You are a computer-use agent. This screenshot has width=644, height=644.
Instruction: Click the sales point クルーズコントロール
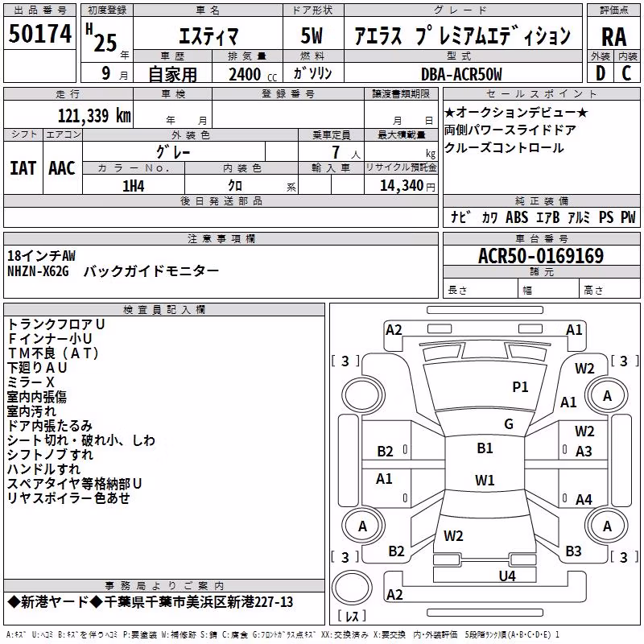[x=504, y=148]
